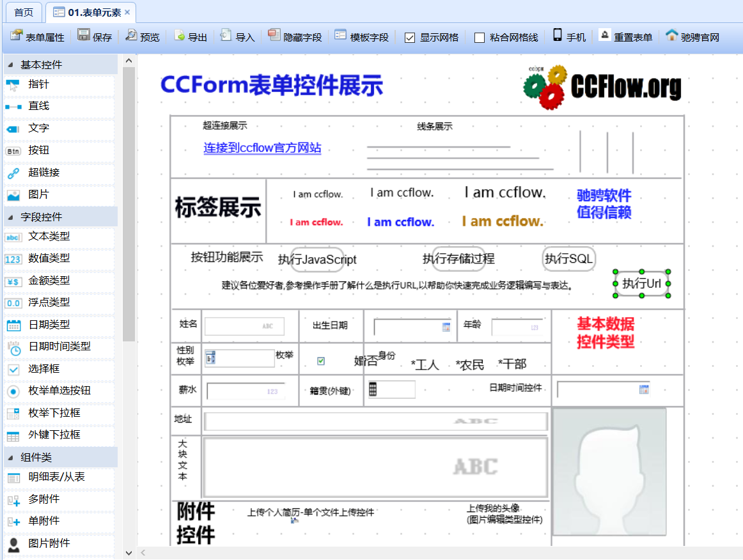Click the 模板字段 template fields icon
This screenshot has width=743, height=560.
coord(340,36)
